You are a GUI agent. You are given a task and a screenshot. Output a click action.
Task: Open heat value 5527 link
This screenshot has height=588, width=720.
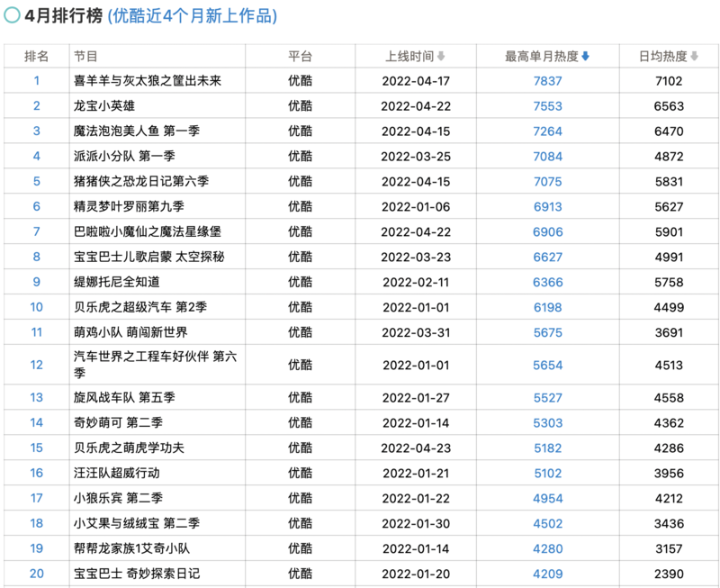[547, 398]
